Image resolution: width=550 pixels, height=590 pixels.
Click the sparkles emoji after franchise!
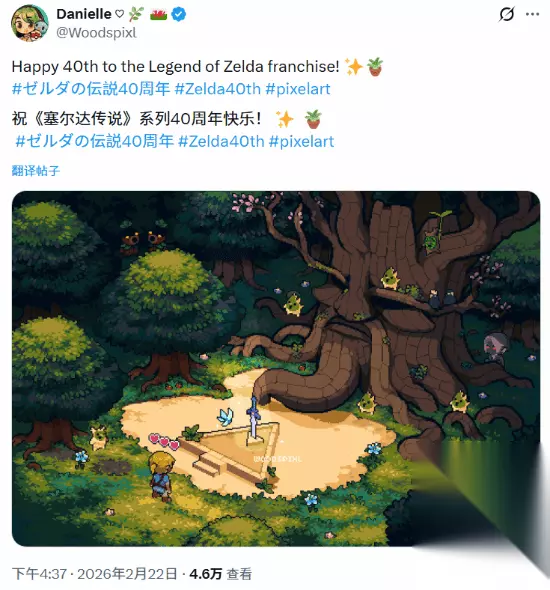(x=354, y=67)
